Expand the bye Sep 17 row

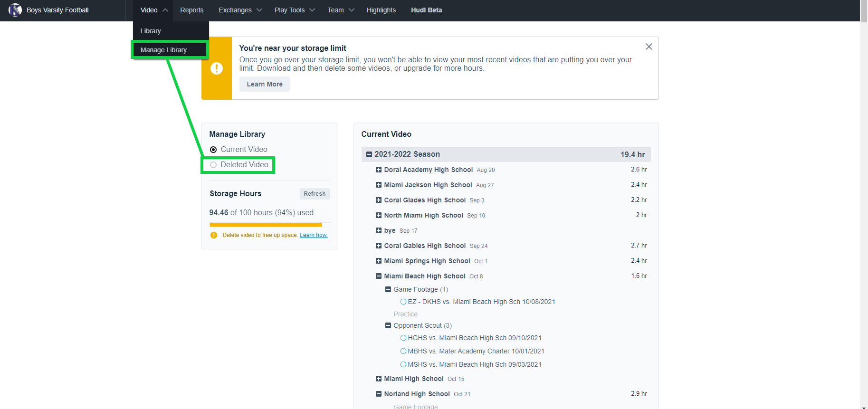coord(379,230)
